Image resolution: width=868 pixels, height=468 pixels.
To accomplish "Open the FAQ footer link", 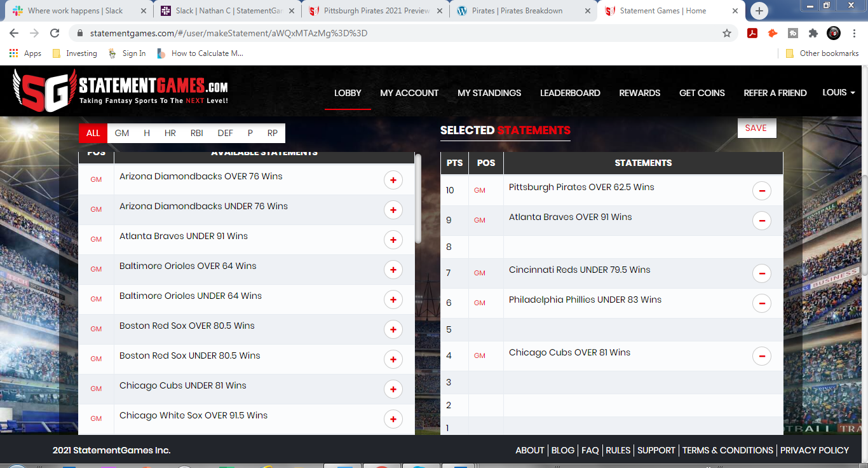I will 590,450.
